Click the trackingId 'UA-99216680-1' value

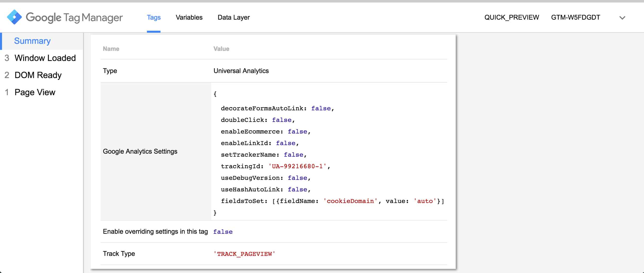click(298, 166)
